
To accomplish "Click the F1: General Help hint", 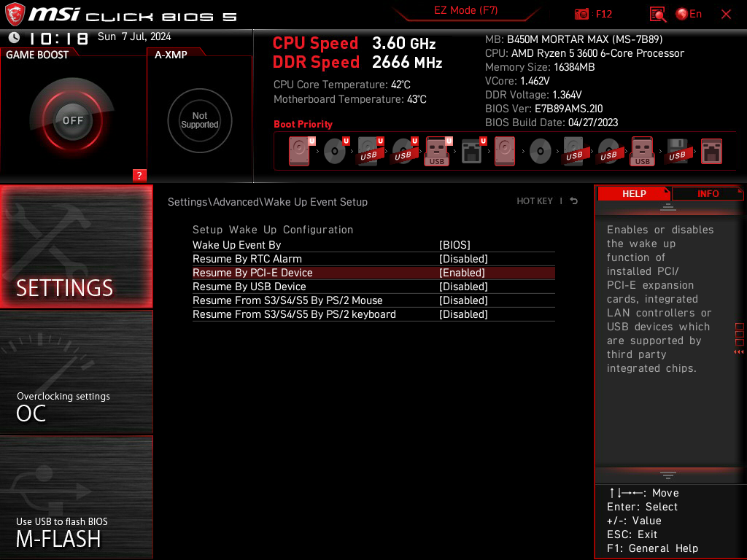I will [x=652, y=548].
